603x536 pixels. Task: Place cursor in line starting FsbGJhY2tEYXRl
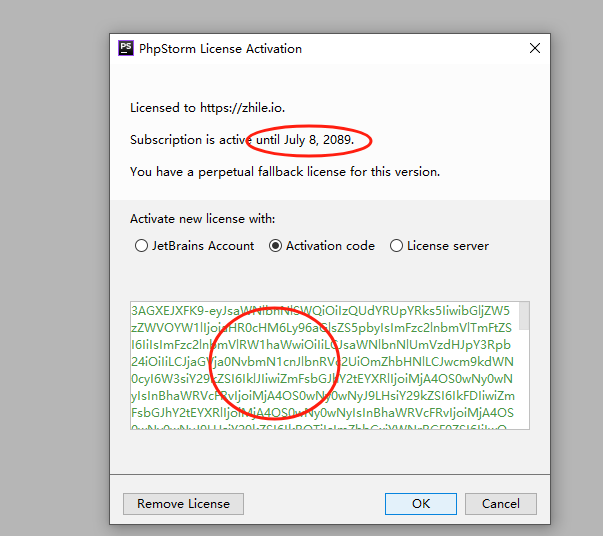[x=322, y=413]
